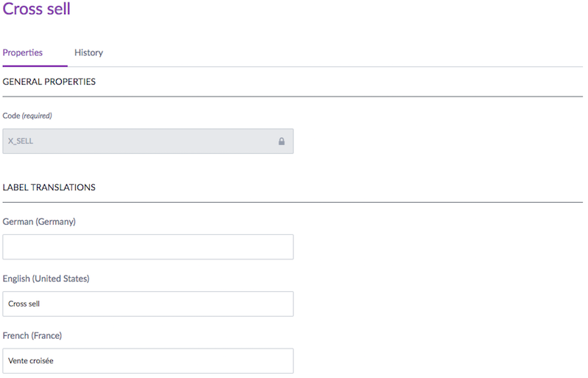
Task: Click the GENERAL PROPERTIES section heading
Action: [49, 82]
